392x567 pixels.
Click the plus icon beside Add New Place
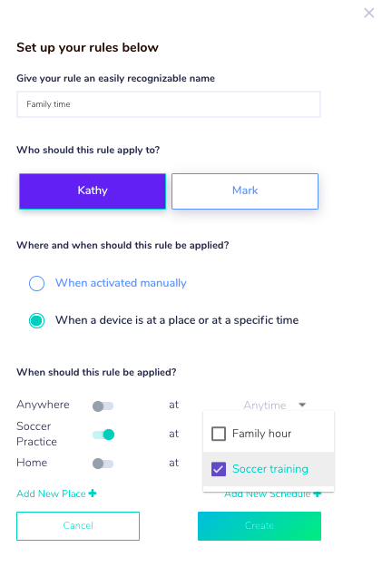point(93,494)
